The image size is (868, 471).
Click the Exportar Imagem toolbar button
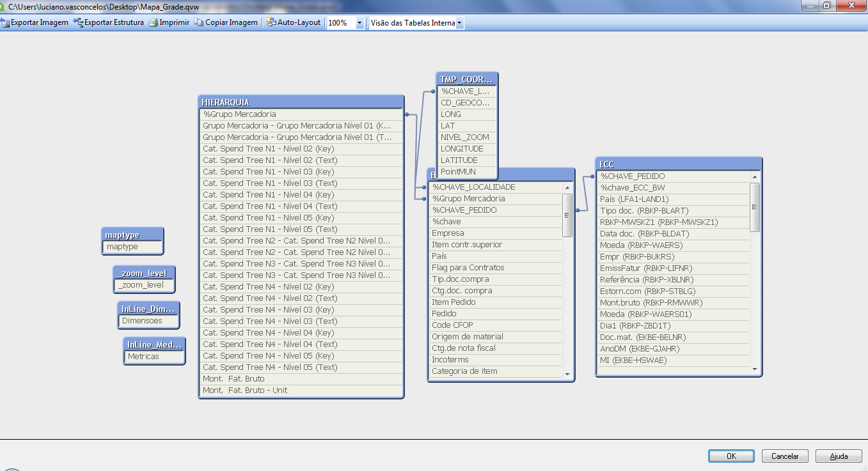(35, 22)
